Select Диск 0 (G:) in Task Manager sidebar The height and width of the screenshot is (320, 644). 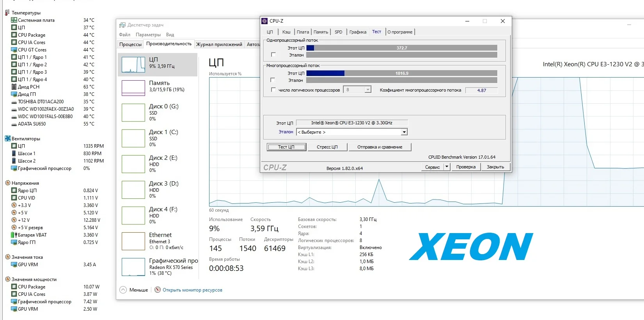158,113
